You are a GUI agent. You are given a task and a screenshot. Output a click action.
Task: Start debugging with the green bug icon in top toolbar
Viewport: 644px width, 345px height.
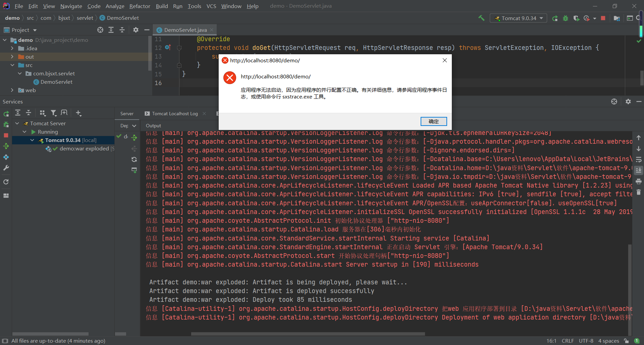pyautogui.click(x=566, y=18)
